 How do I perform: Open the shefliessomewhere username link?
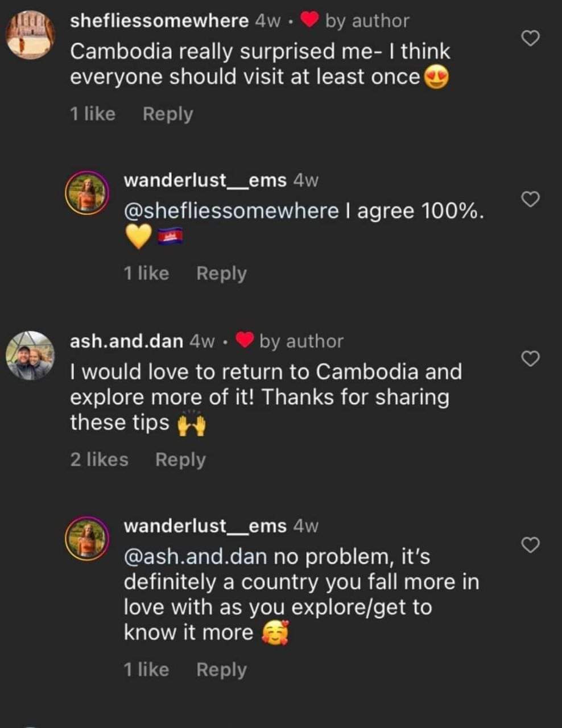click(159, 21)
